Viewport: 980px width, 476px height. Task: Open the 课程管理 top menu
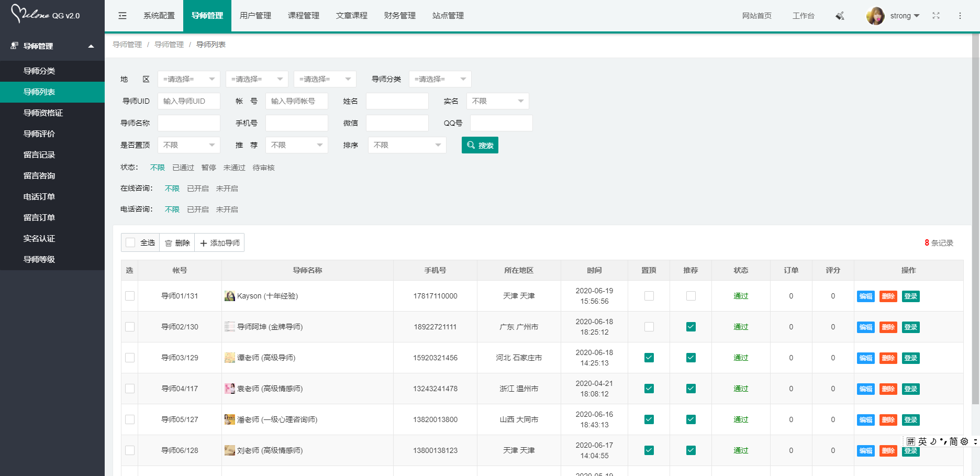pos(304,16)
